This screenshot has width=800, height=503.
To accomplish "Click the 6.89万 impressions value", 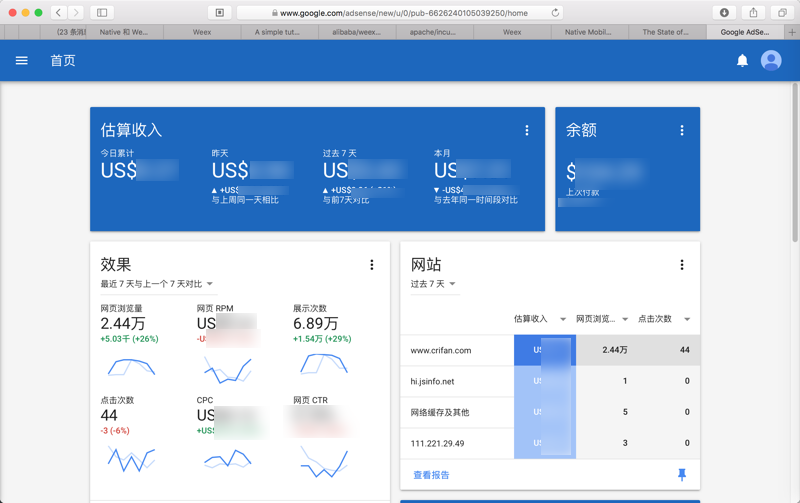I will point(315,323).
